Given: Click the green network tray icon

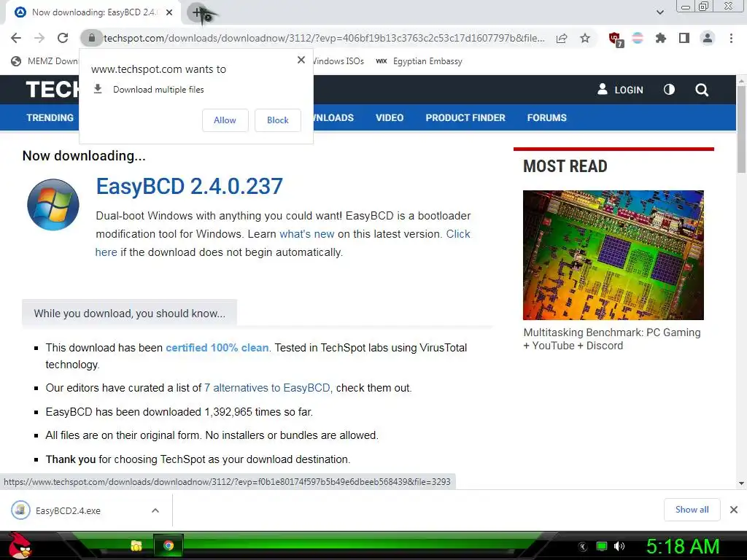Looking at the screenshot, I should (602, 546).
